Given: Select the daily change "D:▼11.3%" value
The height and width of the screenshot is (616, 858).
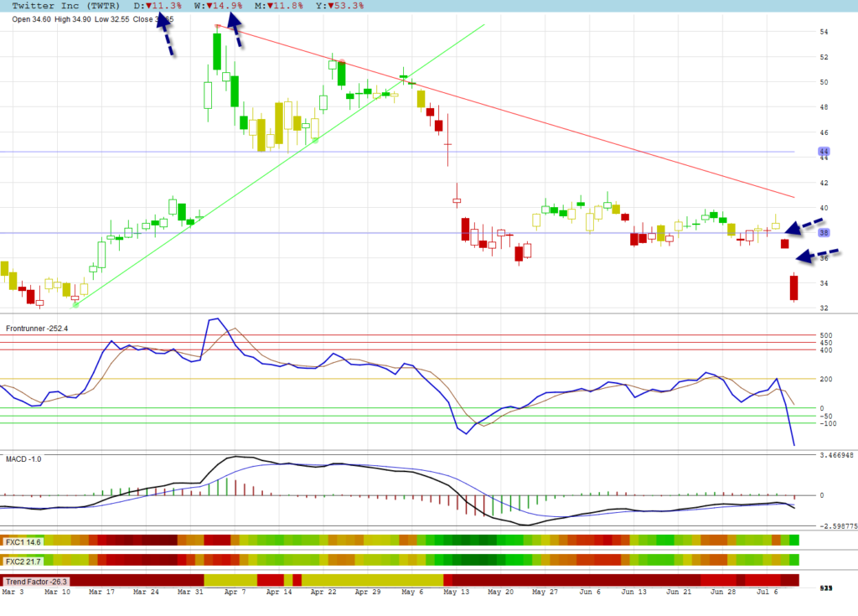Looking at the screenshot, I should [158, 6].
